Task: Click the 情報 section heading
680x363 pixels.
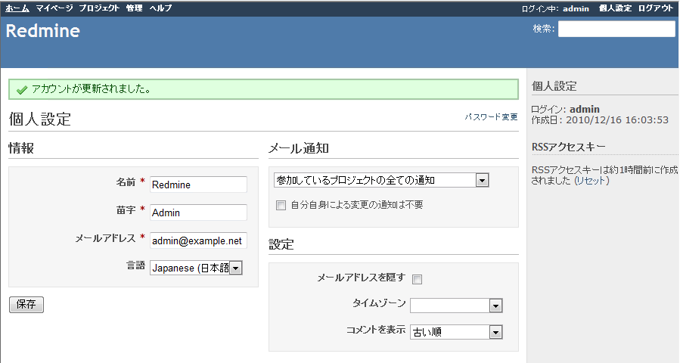Action: 21,148
